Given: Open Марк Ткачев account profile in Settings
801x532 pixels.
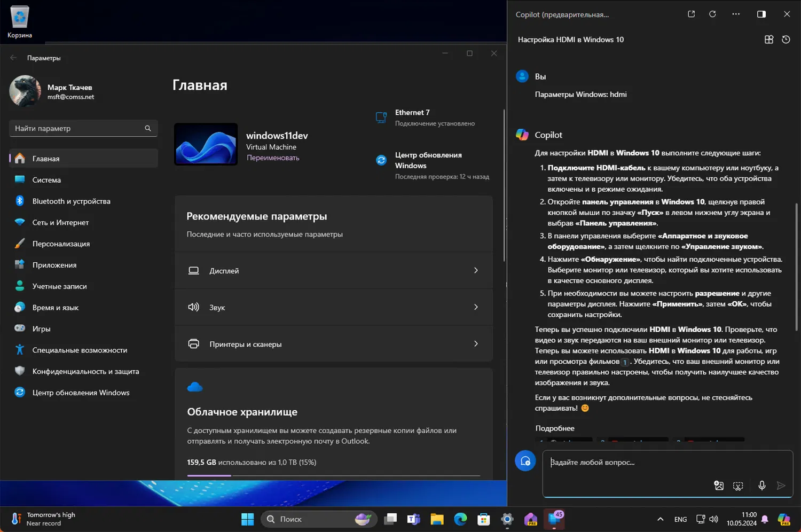Looking at the screenshot, I should (52, 91).
